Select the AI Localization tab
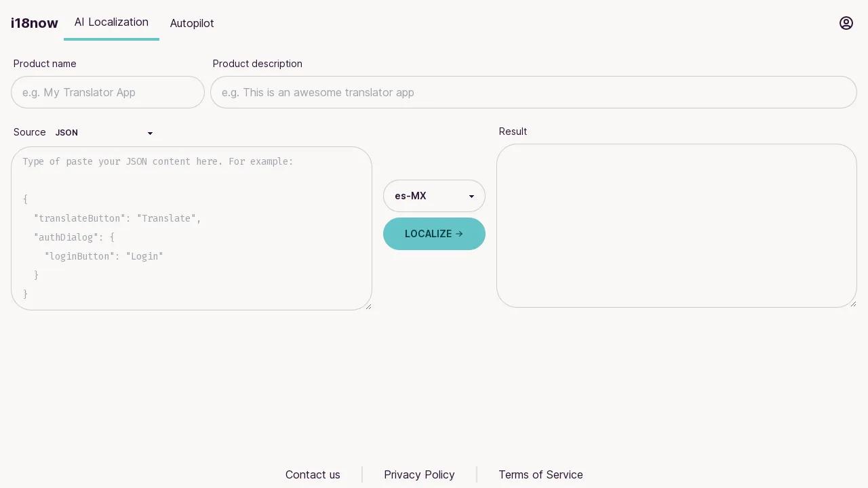This screenshot has width=868, height=488. [111, 22]
